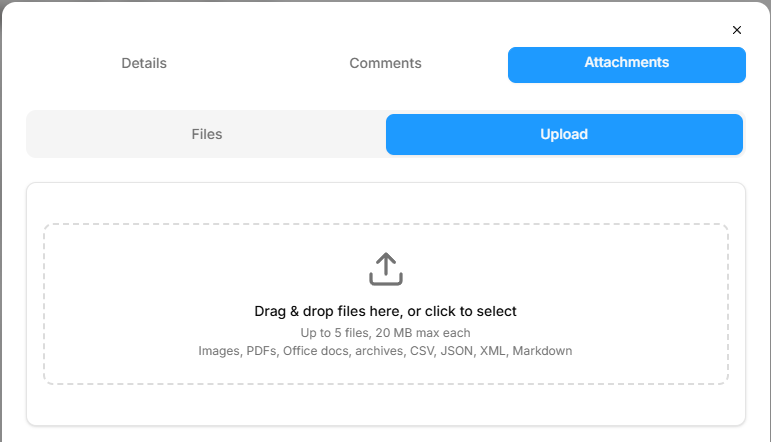The width and height of the screenshot is (771, 442).
Task: Close the dialog with the X icon
Action: tap(737, 30)
